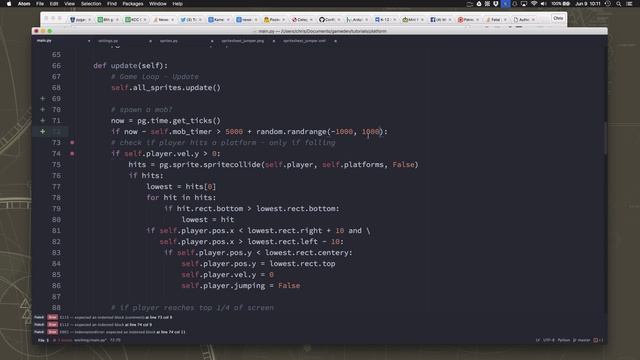640x360 pixels.
Task: Click the git added marker on line 72
Action: (42, 131)
